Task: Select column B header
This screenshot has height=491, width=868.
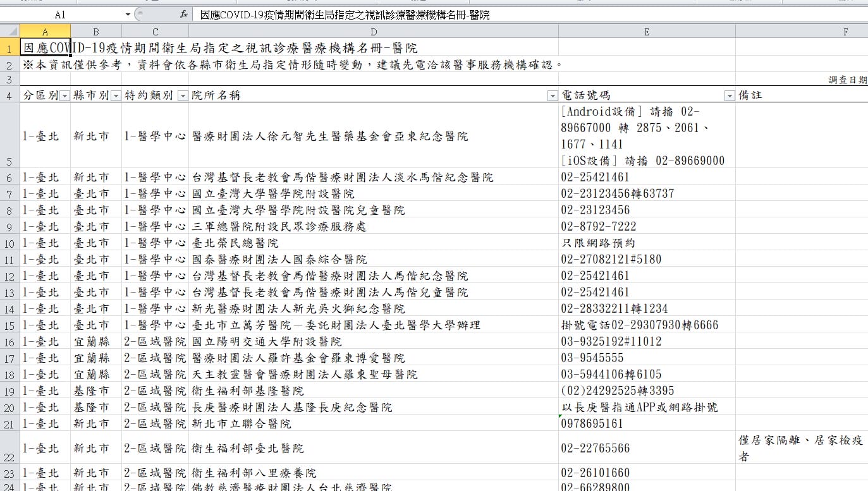Action: coord(96,32)
